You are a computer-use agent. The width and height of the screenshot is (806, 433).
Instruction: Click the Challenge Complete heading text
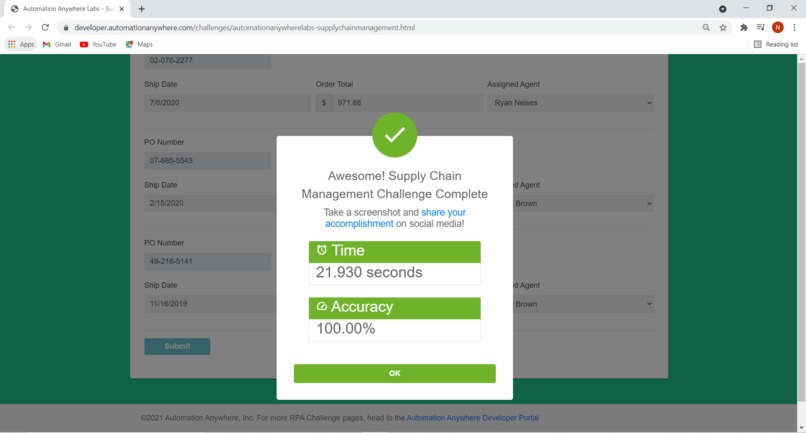point(394,185)
